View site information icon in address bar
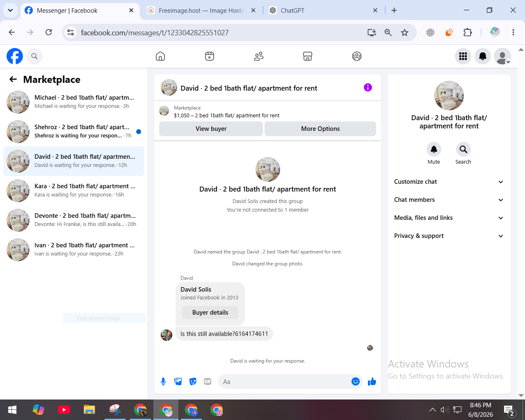This screenshot has width=525, height=420. point(71,32)
